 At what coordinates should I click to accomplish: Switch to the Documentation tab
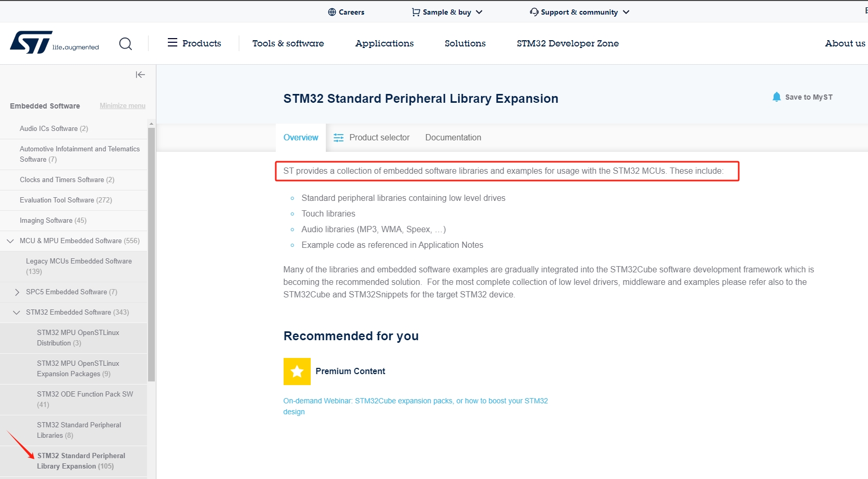click(x=453, y=138)
